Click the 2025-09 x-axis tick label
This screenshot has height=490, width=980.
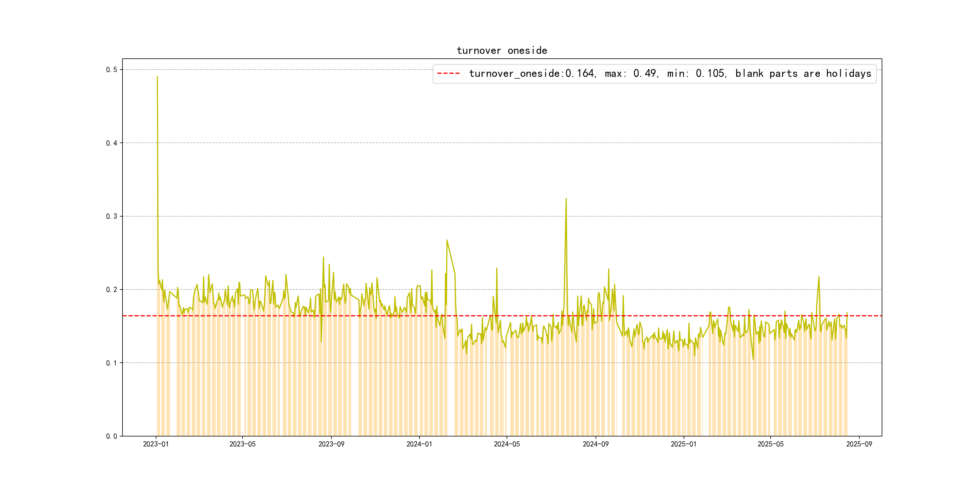(x=859, y=444)
